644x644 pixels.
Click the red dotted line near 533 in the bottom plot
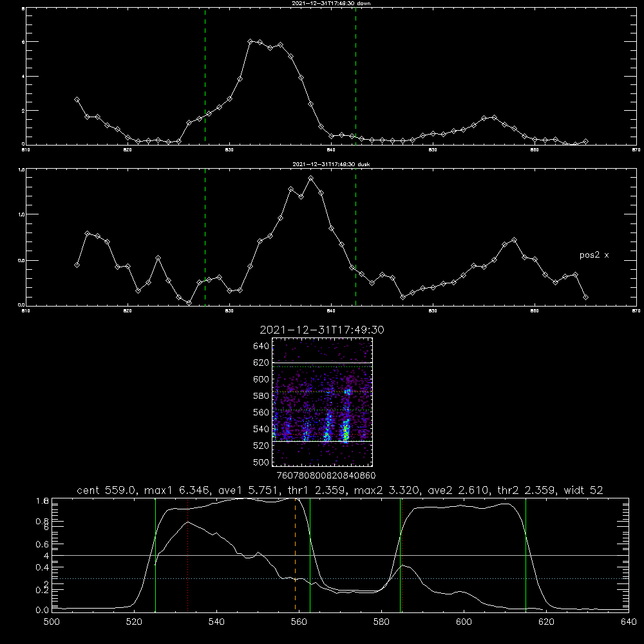[187, 554]
